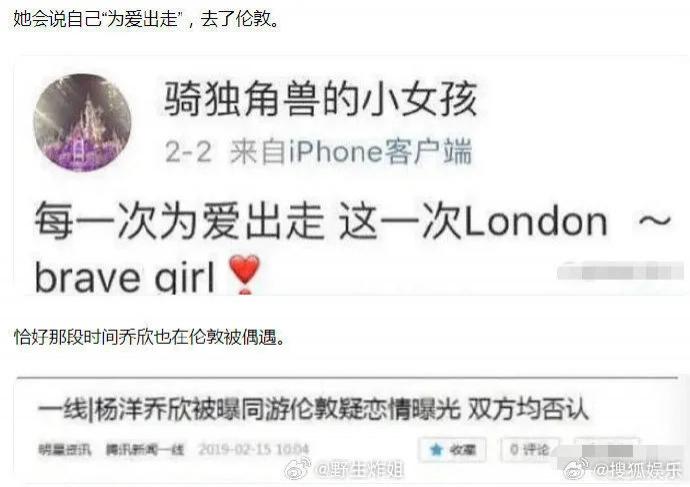Image resolution: width=690 pixels, height=487 pixels.
Task: Click the Weibo logo beside @搜狐娱乐
Action: (577, 469)
